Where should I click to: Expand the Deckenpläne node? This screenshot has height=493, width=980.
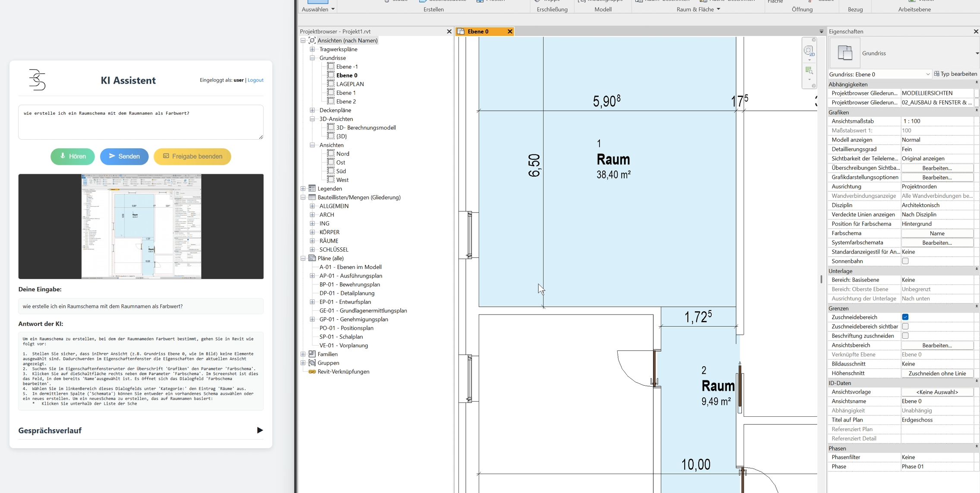(x=312, y=110)
